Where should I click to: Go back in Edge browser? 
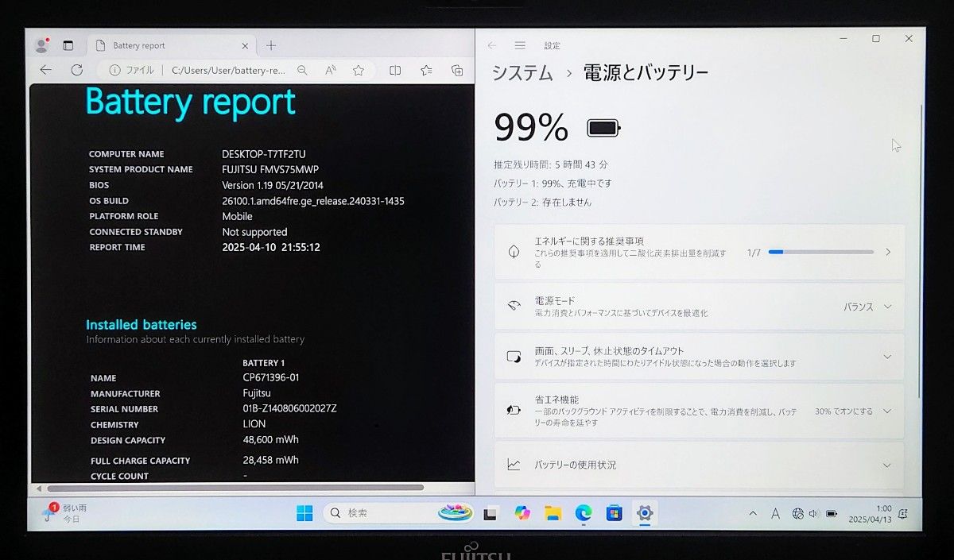pos(45,70)
